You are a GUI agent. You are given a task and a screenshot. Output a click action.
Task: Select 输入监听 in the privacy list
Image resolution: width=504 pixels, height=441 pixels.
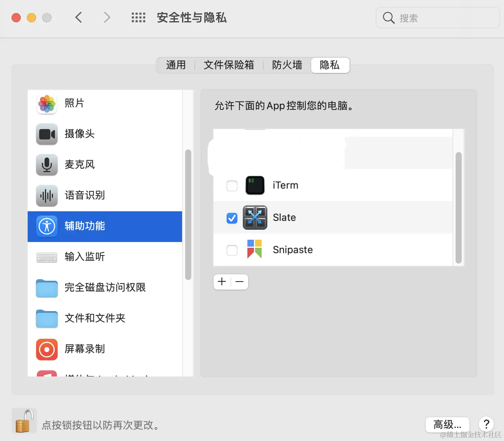(105, 257)
